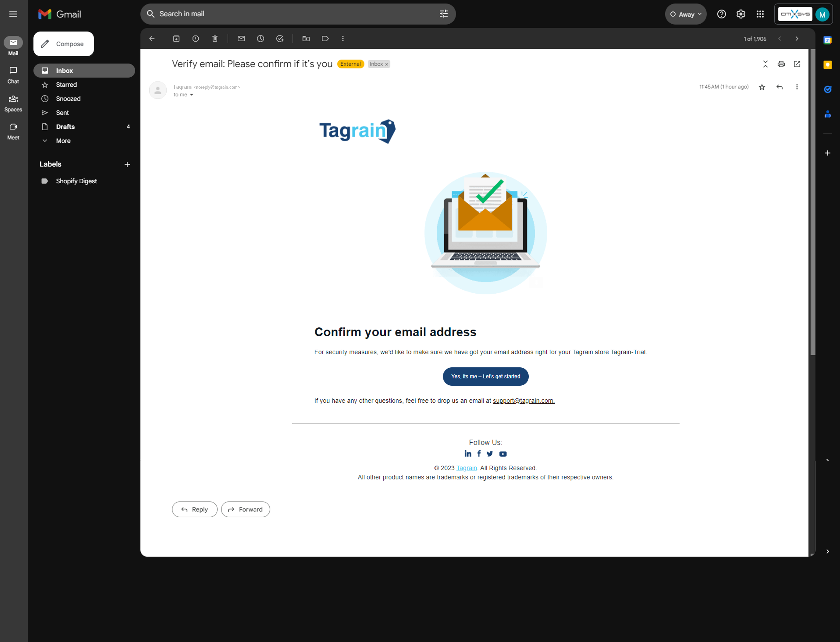Screen dimensions: 840x642
Task: Archive this email using toolbar icon
Action: coord(176,39)
